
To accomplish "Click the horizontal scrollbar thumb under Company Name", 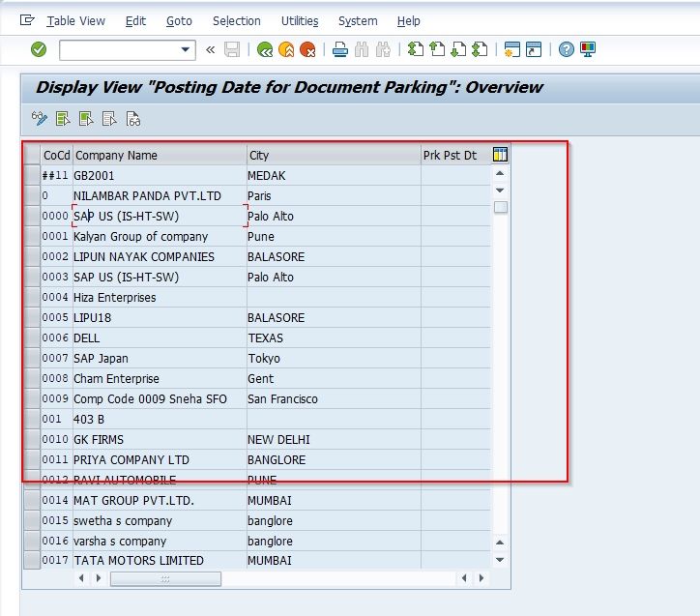I will (165, 579).
